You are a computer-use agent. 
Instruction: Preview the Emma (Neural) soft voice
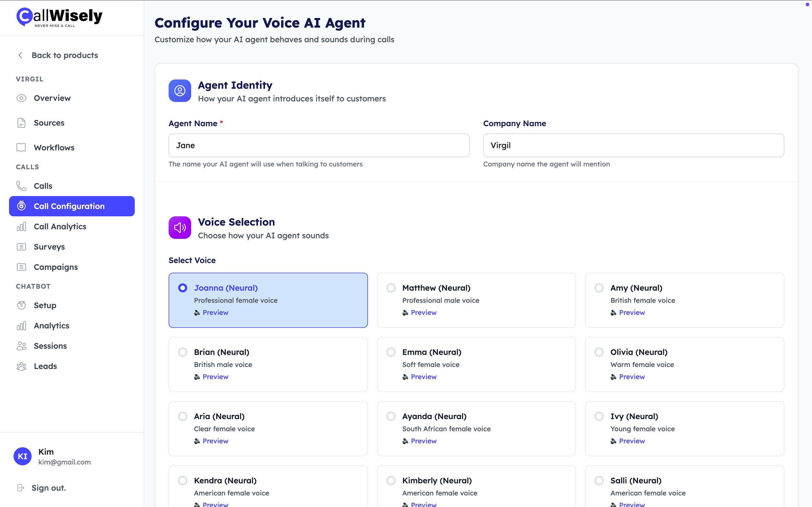(423, 377)
